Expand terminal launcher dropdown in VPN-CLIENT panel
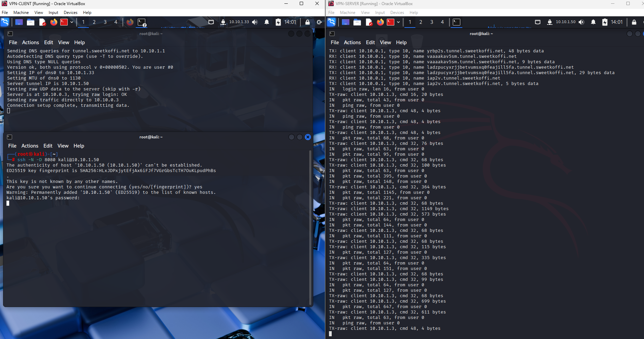The height and width of the screenshot is (339, 644). 72,22
